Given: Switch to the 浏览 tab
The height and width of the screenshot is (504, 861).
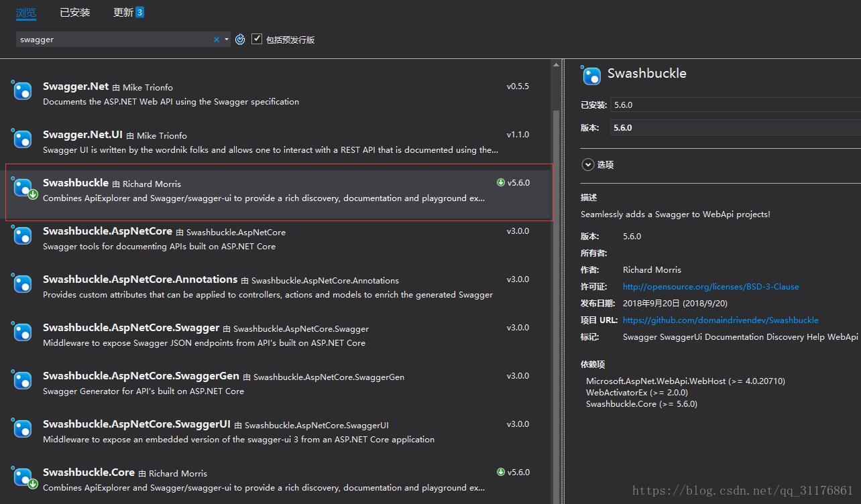Looking at the screenshot, I should click(x=26, y=13).
